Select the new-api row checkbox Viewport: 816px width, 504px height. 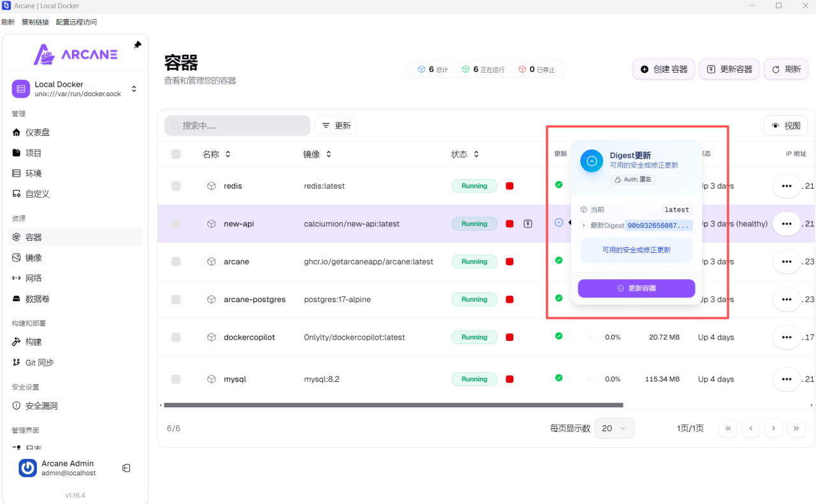pos(176,224)
